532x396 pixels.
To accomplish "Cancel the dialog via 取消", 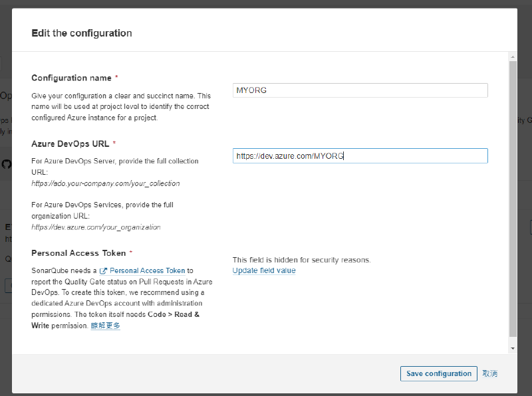I will pos(490,373).
